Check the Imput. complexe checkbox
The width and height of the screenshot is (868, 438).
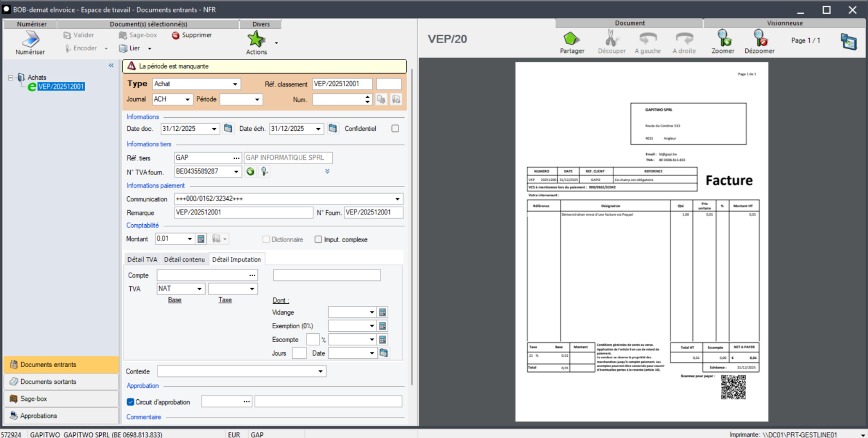click(318, 239)
